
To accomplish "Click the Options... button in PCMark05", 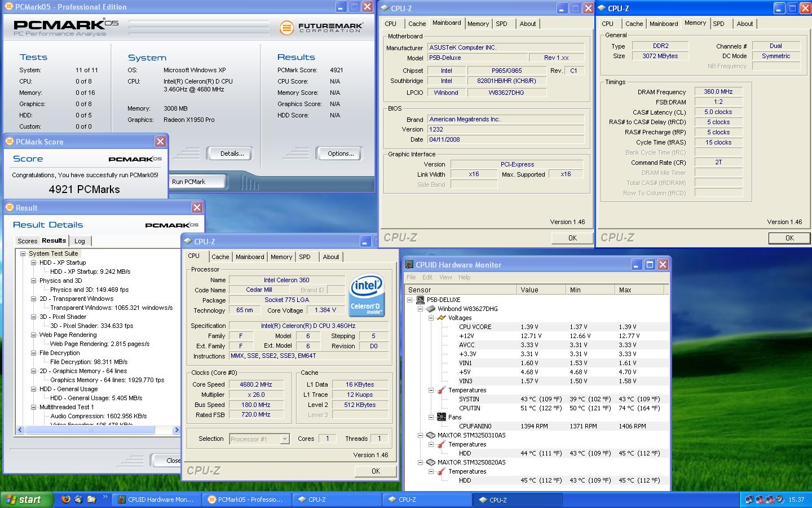I will pos(341,154).
